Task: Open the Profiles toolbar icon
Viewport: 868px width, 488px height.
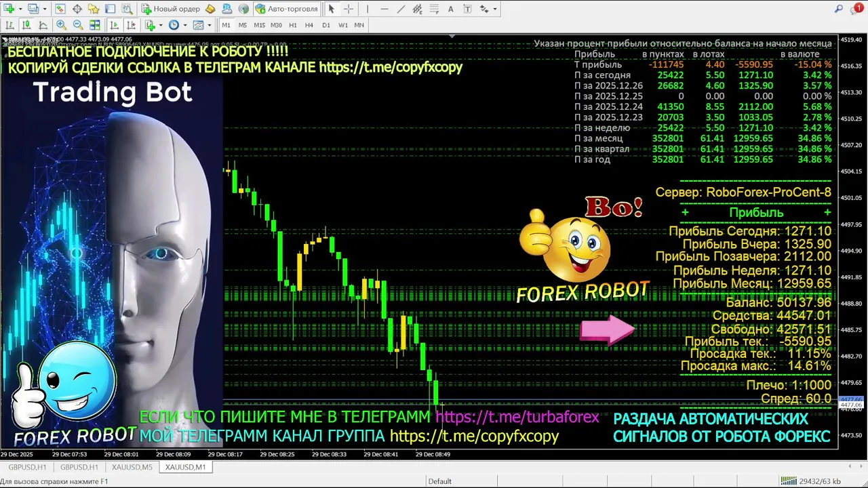Action: [33, 9]
